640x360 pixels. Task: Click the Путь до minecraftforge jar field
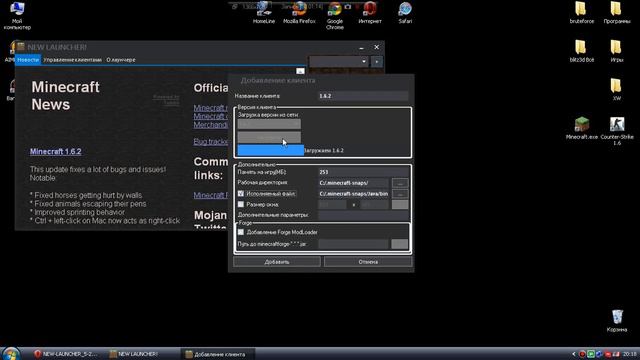pos(353,244)
